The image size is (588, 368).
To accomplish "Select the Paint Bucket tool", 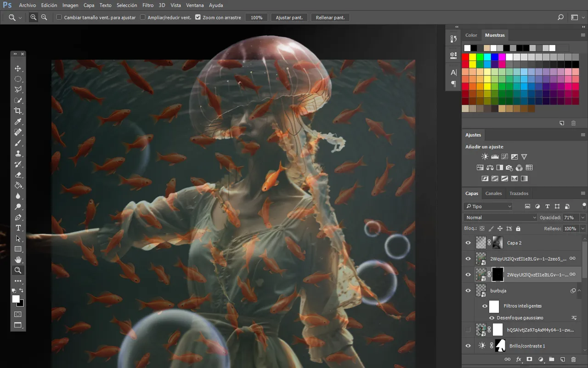I will click(18, 185).
